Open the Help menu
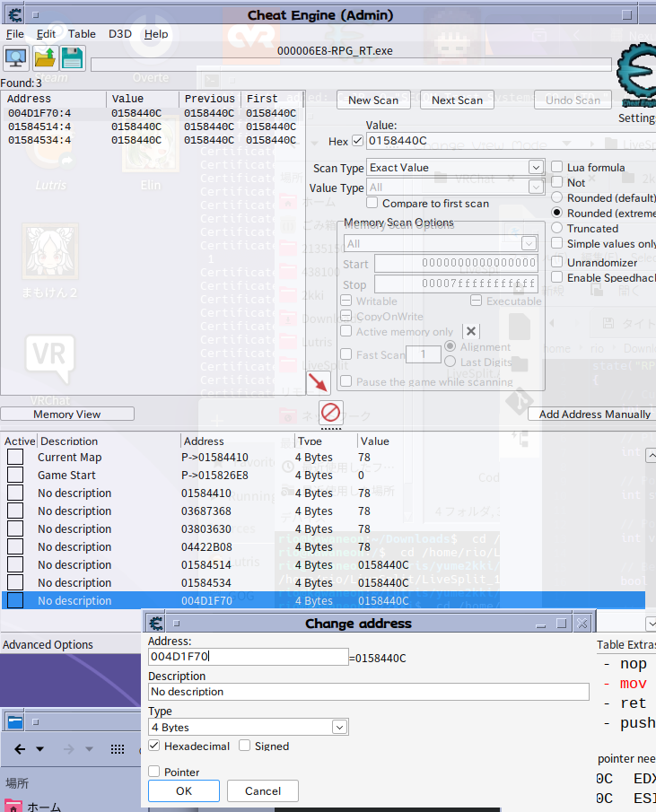Viewport: 656px width, 812px height. pos(156,34)
